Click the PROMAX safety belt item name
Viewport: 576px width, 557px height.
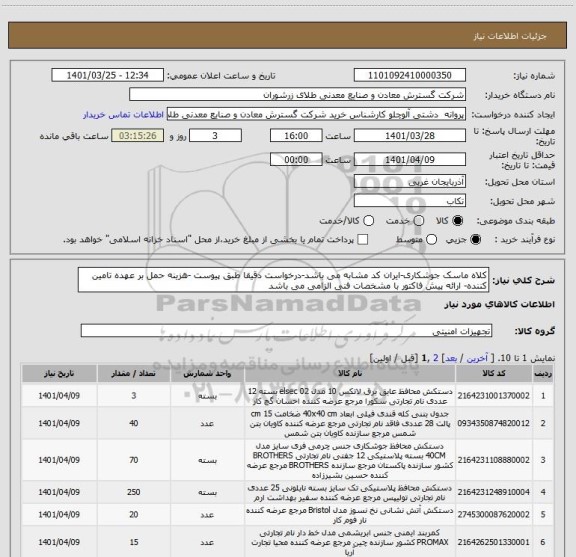(x=350, y=542)
